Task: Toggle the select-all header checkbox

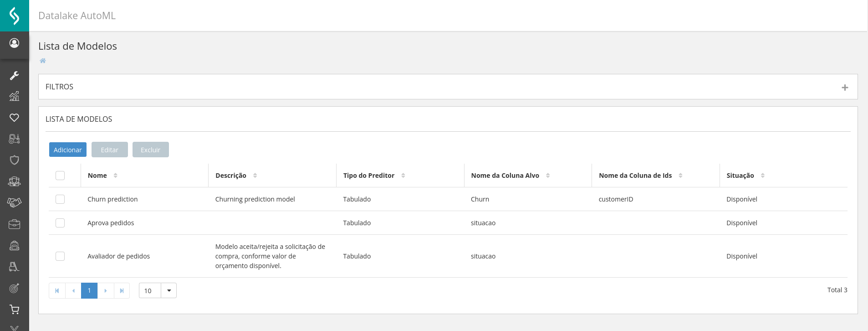Action: pos(60,176)
